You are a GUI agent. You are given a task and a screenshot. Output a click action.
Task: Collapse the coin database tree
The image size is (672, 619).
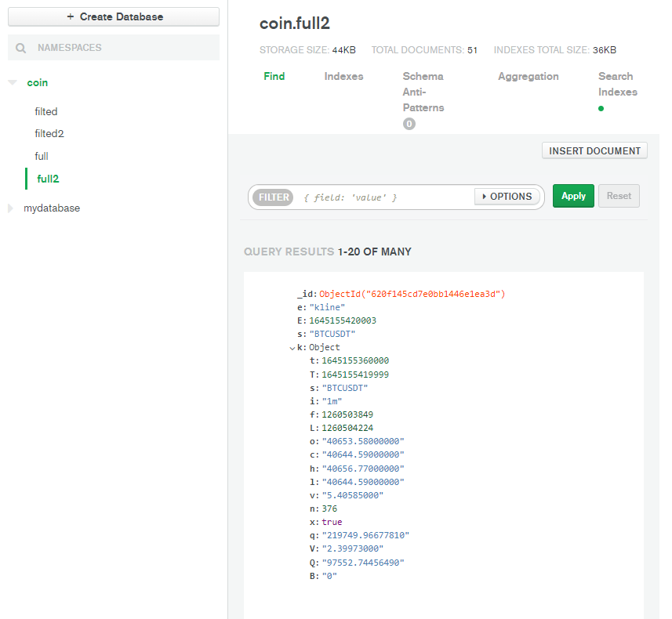(13, 82)
